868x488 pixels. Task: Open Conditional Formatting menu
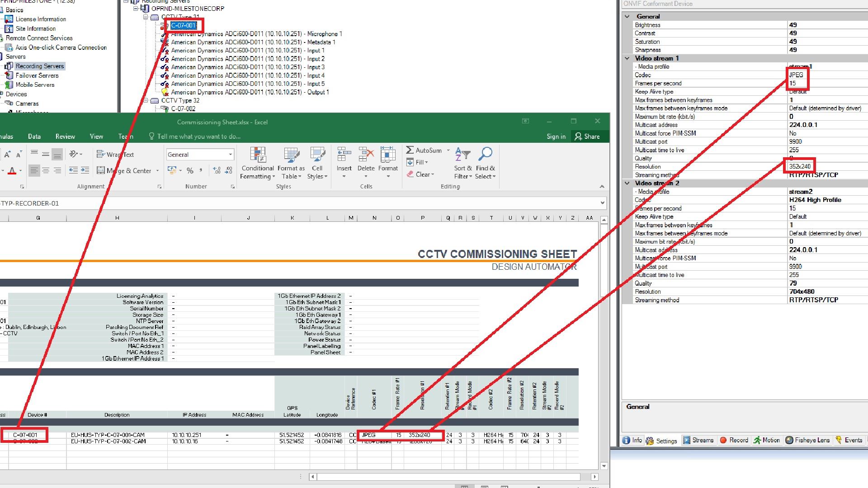(258, 163)
